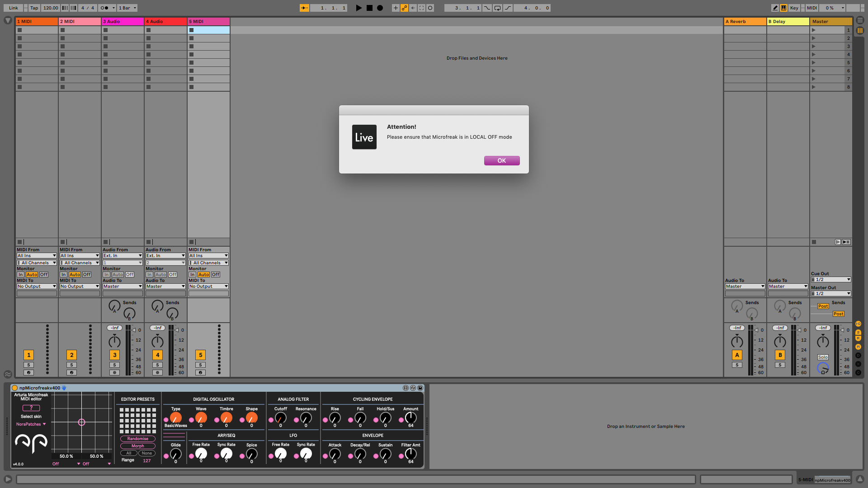Image resolution: width=868 pixels, height=488 pixels.
Task: Click the Cutoff knob in Analog Filter
Action: coord(280,418)
